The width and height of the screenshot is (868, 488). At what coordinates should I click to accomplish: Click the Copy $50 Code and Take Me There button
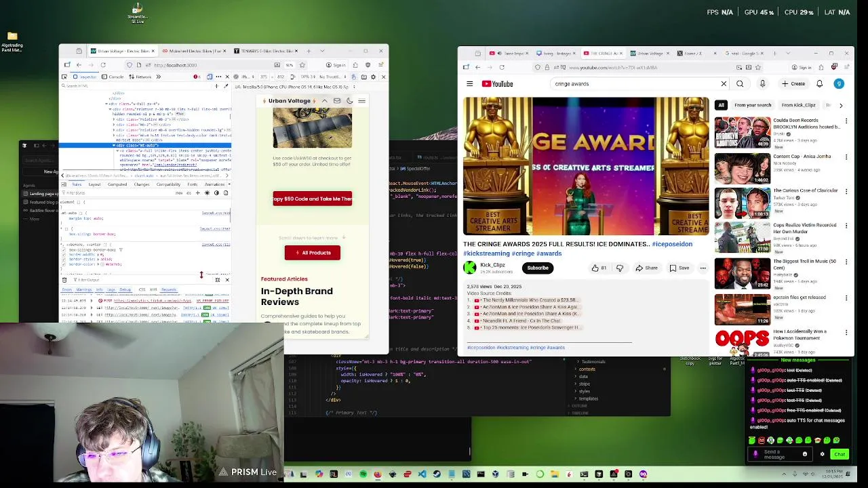point(313,199)
